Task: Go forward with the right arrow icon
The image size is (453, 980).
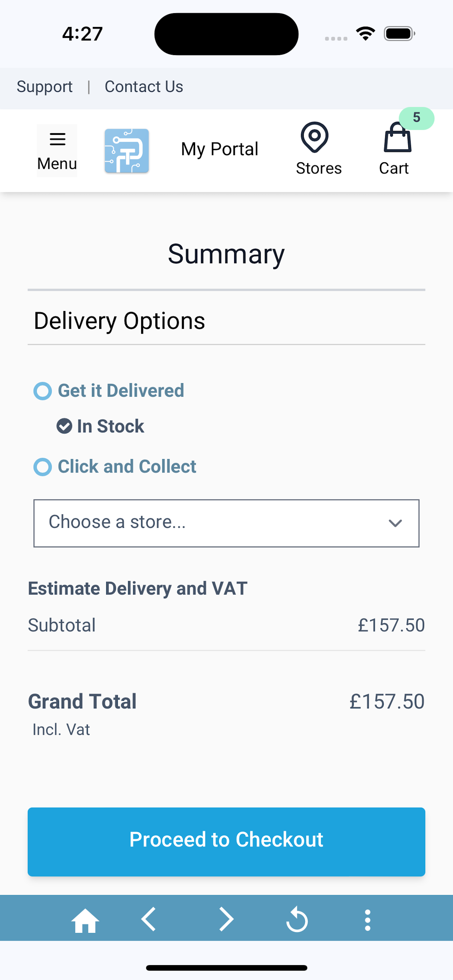Action: point(226,919)
